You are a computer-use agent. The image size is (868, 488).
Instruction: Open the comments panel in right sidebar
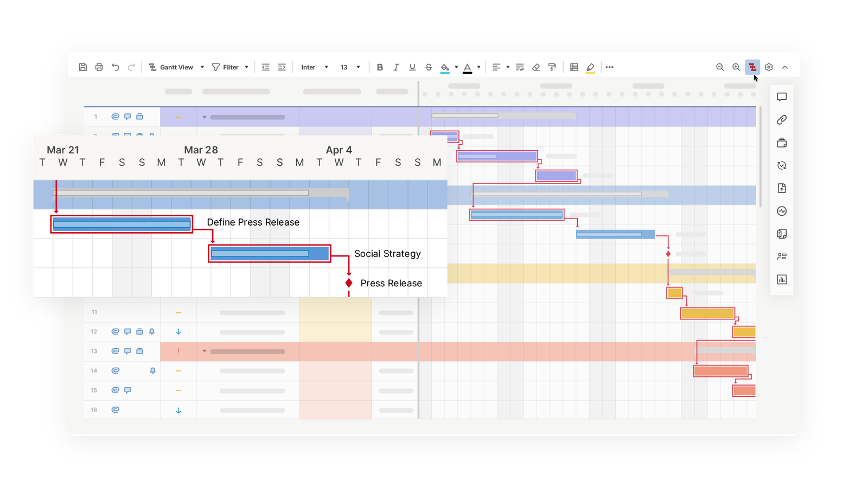pyautogui.click(x=782, y=97)
